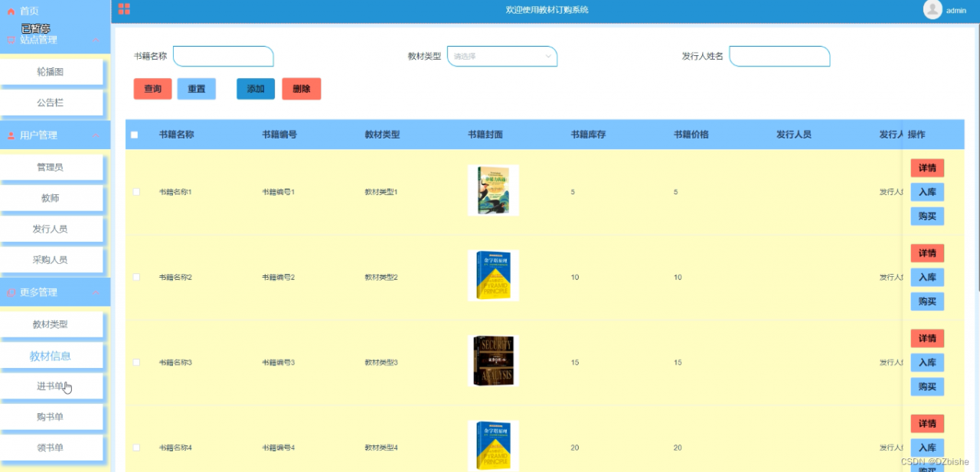Click the grid menu icon in top bar
The height and width of the screenshot is (472, 980).
[x=124, y=9]
